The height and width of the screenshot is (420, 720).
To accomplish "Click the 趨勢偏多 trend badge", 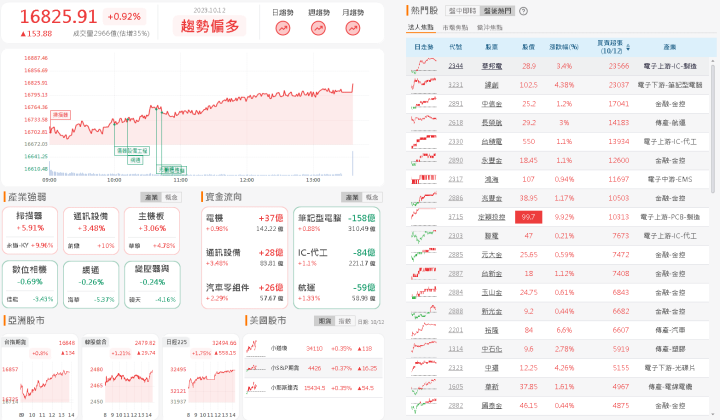I will click(209, 26).
